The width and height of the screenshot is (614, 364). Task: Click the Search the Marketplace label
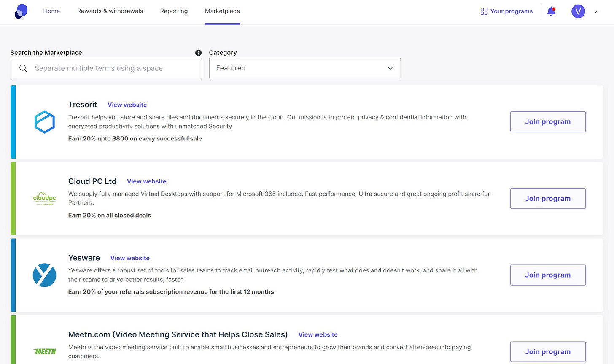click(46, 53)
